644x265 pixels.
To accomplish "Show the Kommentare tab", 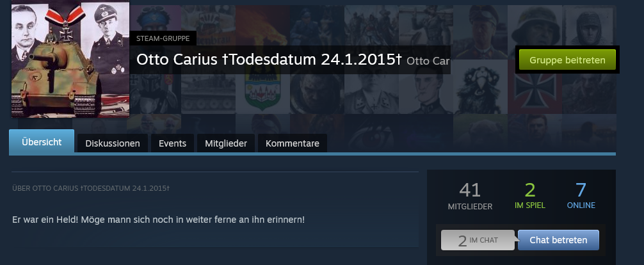I will coord(293,143).
